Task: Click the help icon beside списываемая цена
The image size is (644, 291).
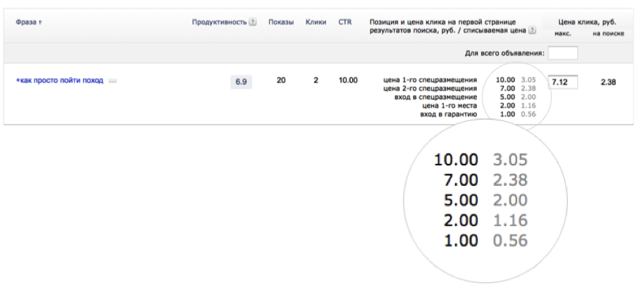Action: pos(532,31)
